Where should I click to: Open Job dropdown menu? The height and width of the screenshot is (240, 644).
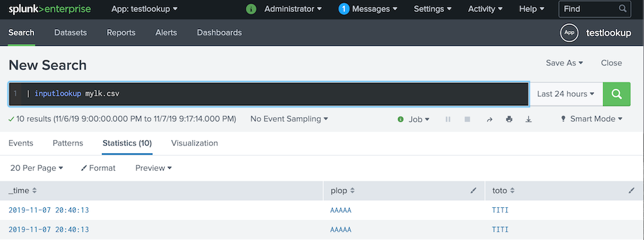[x=418, y=119]
